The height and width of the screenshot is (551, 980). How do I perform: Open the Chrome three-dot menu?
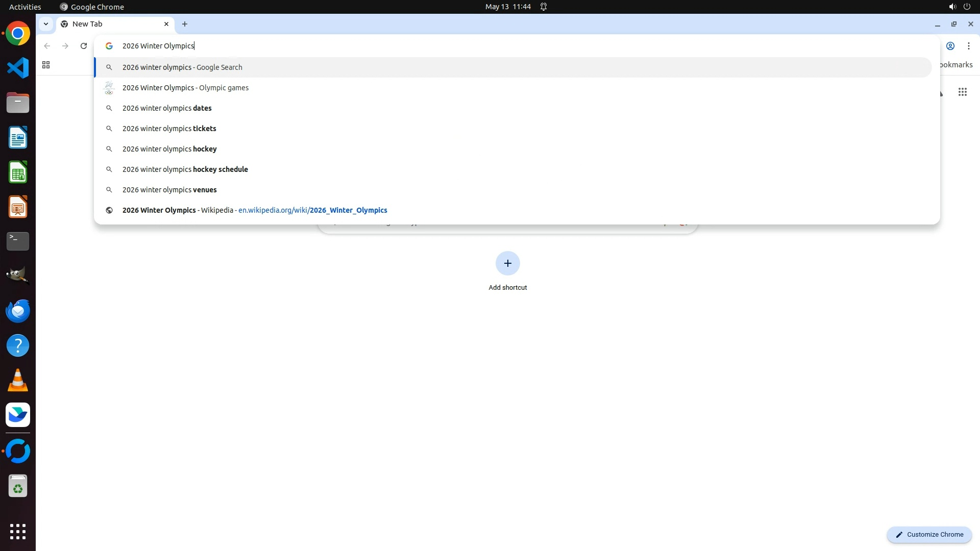(968, 46)
